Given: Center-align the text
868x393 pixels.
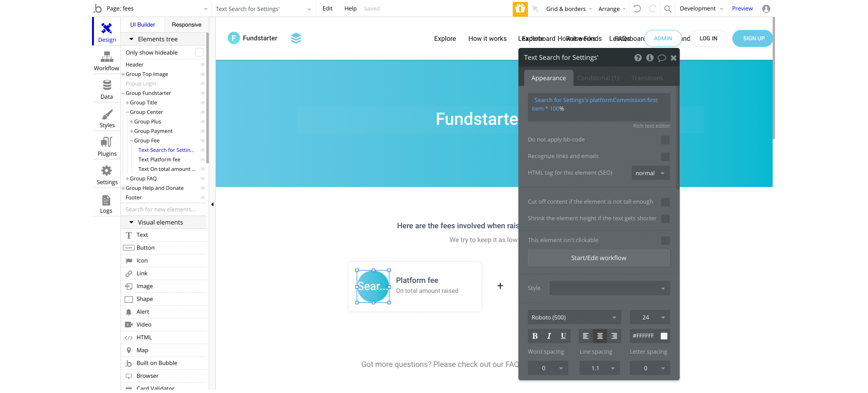Looking at the screenshot, I should tap(600, 336).
